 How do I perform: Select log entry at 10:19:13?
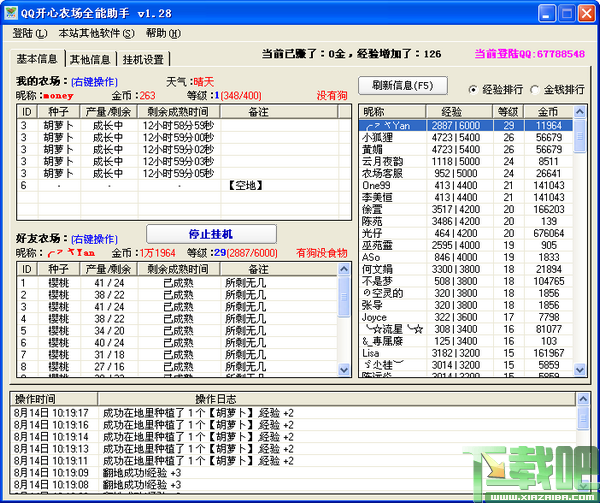coord(293,449)
